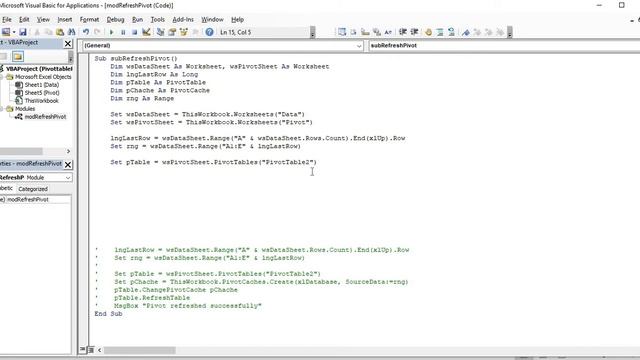Open the Format menu
Viewport: 640px width, 360px height.
pos(89,20)
